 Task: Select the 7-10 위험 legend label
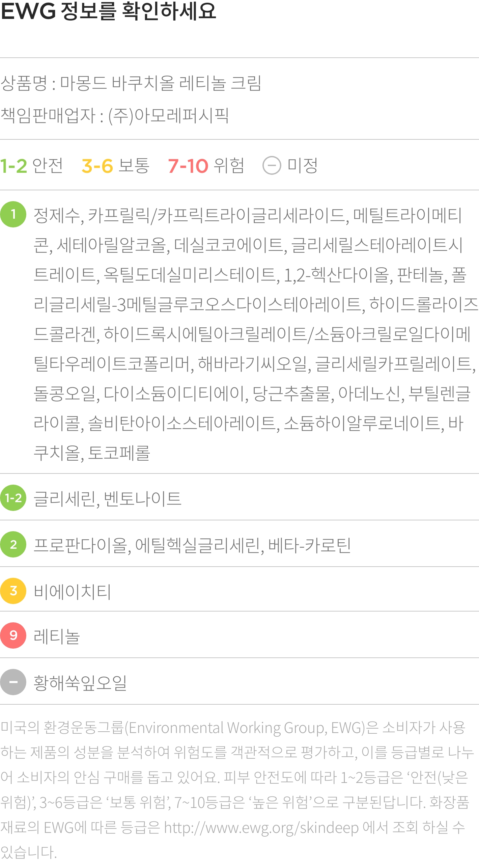[x=206, y=166]
